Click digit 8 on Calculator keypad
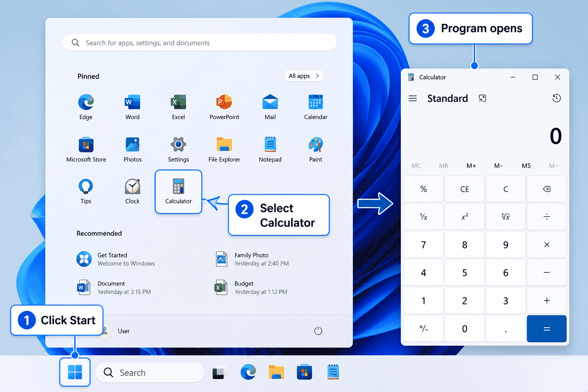Viewport: 588px width, 392px height. tap(465, 245)
